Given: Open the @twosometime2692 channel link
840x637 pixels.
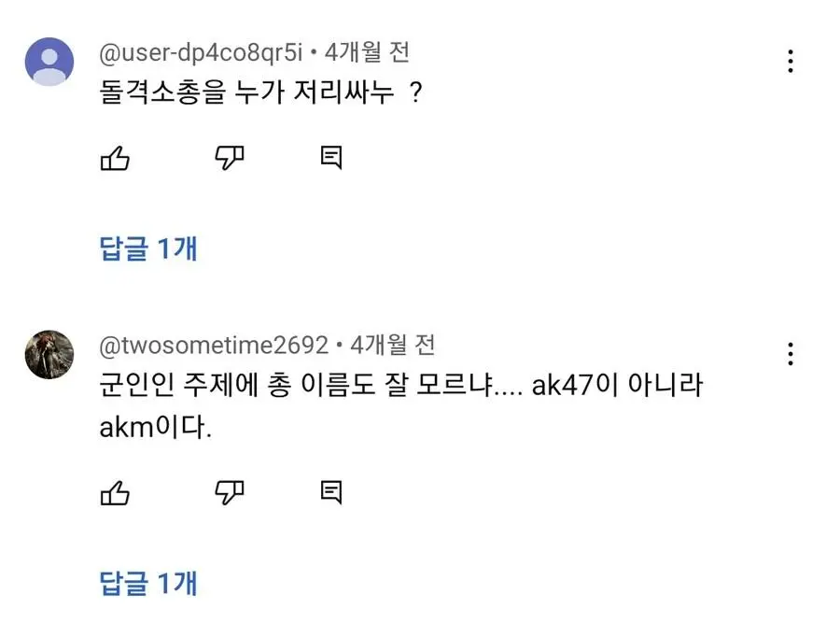Looking at the screenshot, I should click(214, 346).
